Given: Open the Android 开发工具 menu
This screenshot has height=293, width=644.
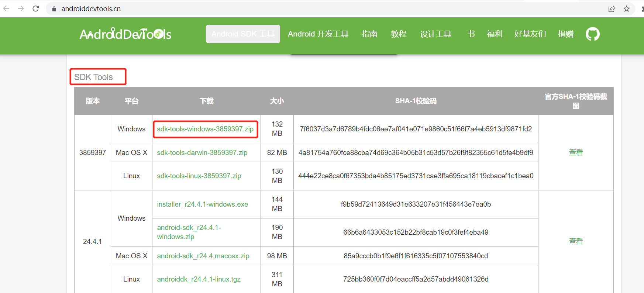Looking at the screenshot, I should point(318,34).
